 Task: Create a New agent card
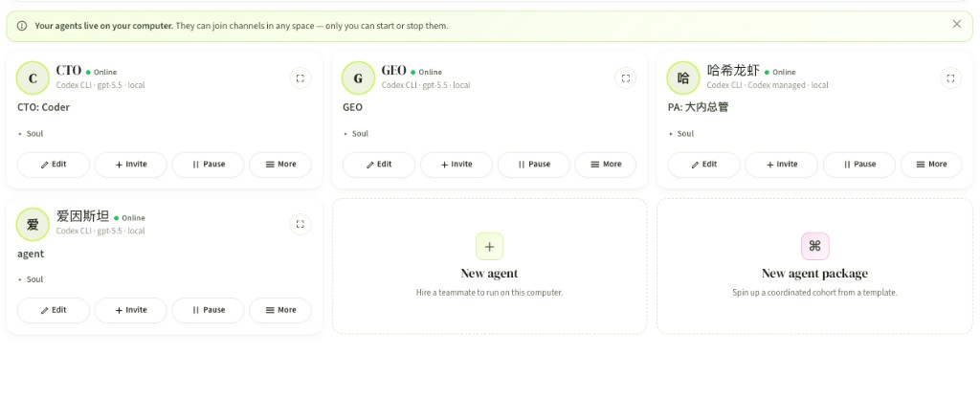489,267
